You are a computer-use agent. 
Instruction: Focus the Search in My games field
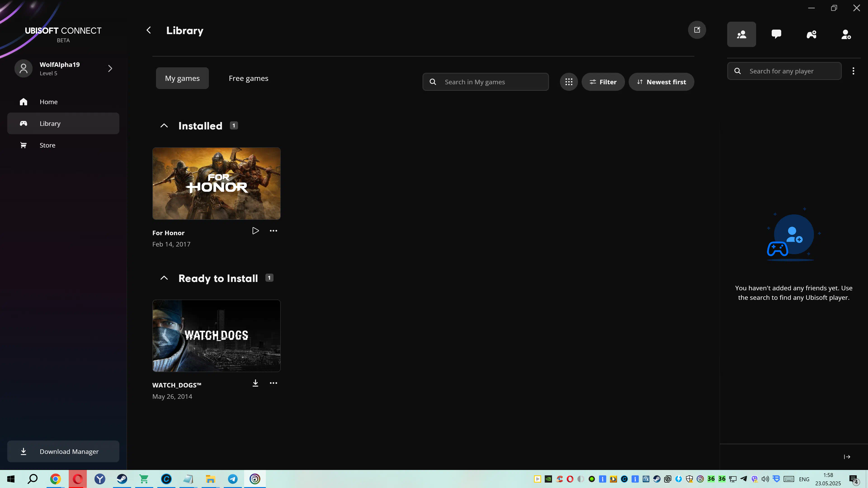coord(486,82)
